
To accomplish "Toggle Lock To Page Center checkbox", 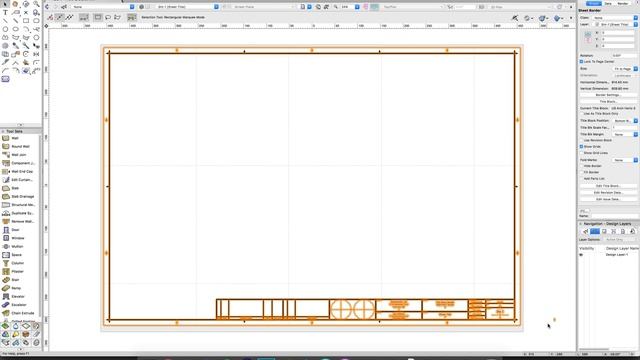I will 581,62.
